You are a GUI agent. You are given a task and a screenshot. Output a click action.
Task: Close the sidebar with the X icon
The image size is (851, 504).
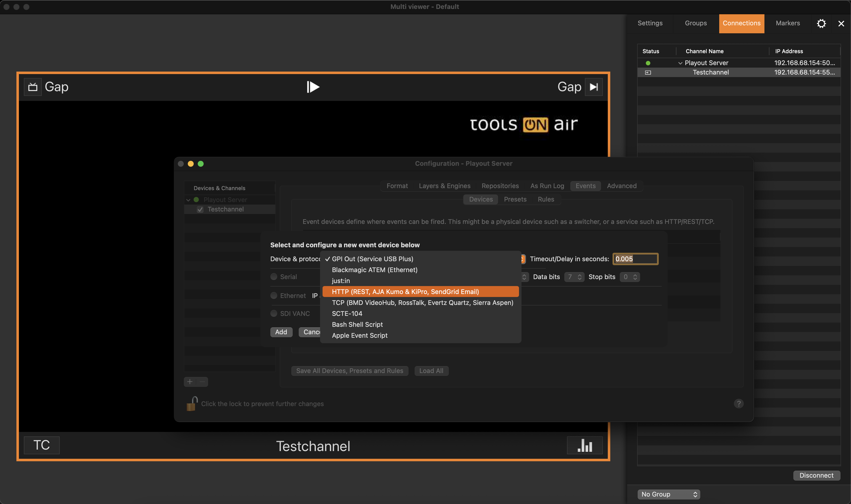841,23
